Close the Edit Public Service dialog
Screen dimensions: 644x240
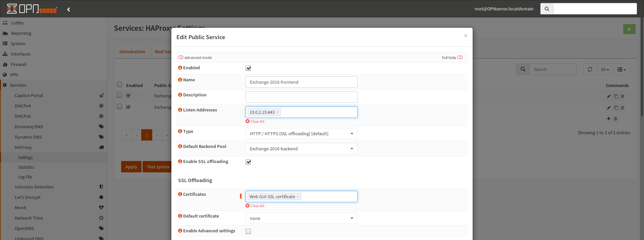466,35
